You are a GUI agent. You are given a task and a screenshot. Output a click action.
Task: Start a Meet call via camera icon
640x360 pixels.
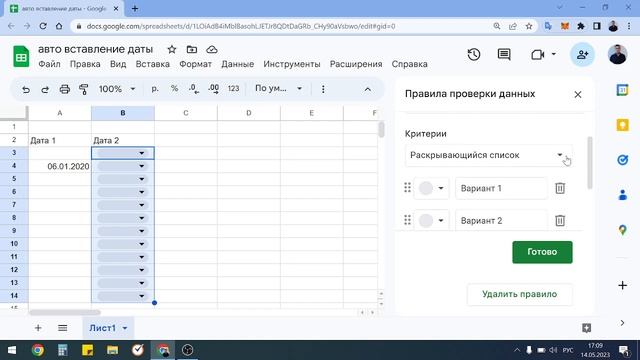(538, 54)
